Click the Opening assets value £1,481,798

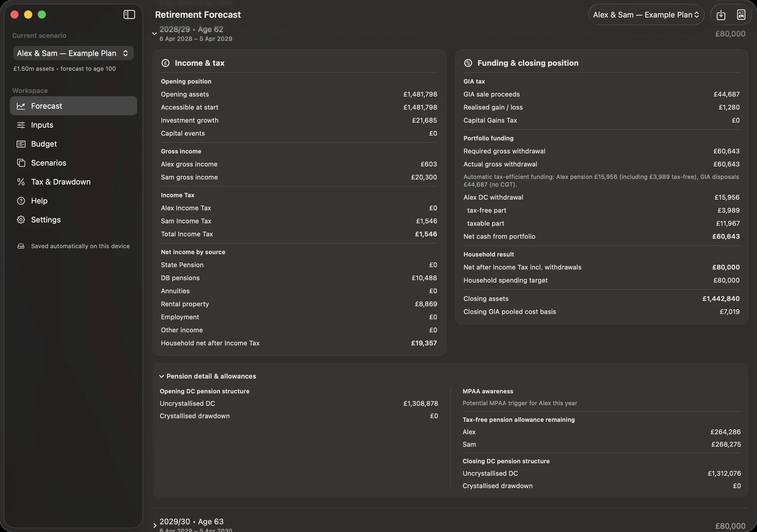click(420, 94)
